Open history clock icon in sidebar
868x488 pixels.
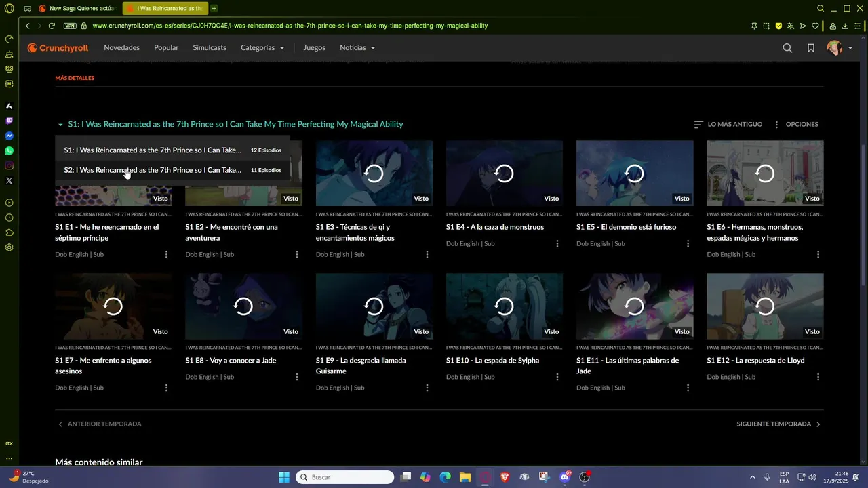click(x=9, y=218)
